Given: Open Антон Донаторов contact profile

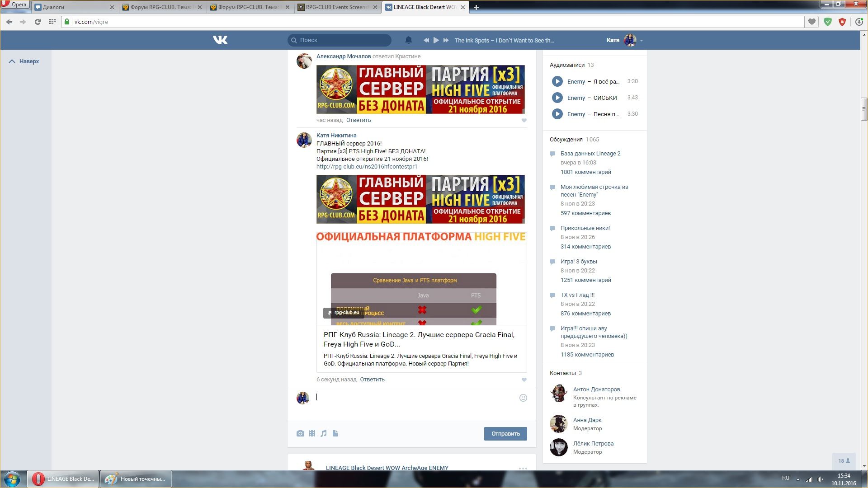Looking at the screenshot, I should (596, 389).
